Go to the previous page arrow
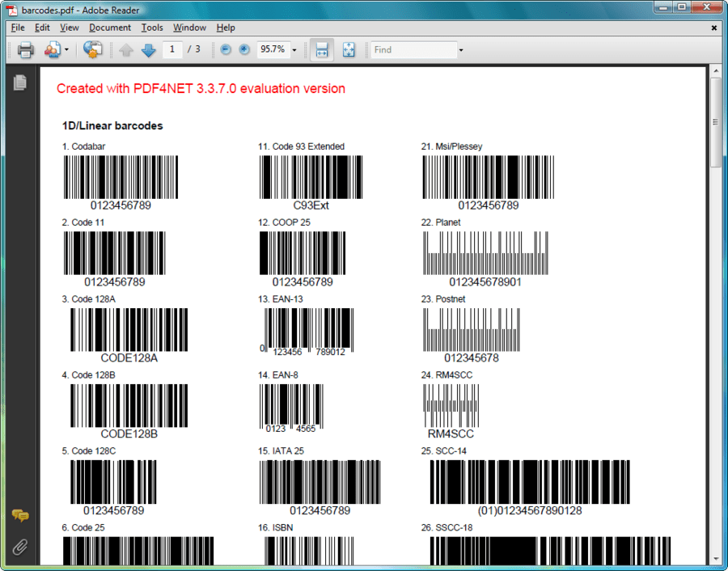The height and width of the screenshot is (571, 728). click(126, 50)
